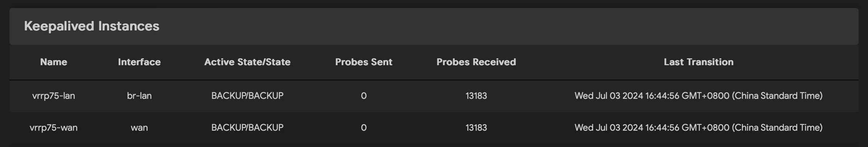This screenshot has height=147, width=868.
Task: Click Last Transition timestamp for vrrp75-wan
Action: 698,127
